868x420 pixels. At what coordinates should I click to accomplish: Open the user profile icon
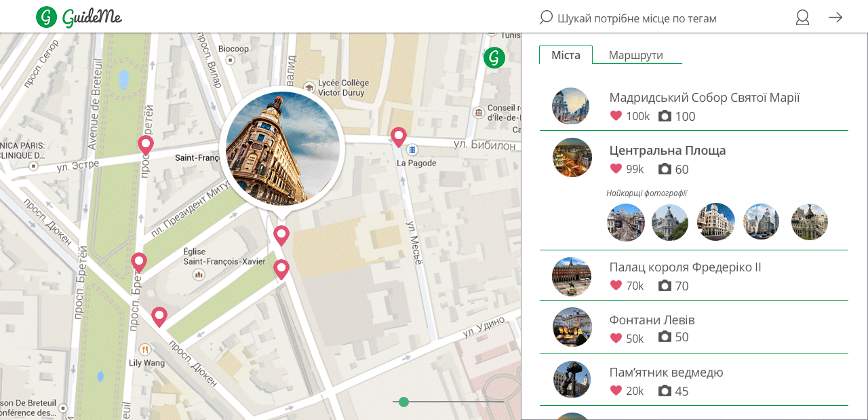point(802,18)
